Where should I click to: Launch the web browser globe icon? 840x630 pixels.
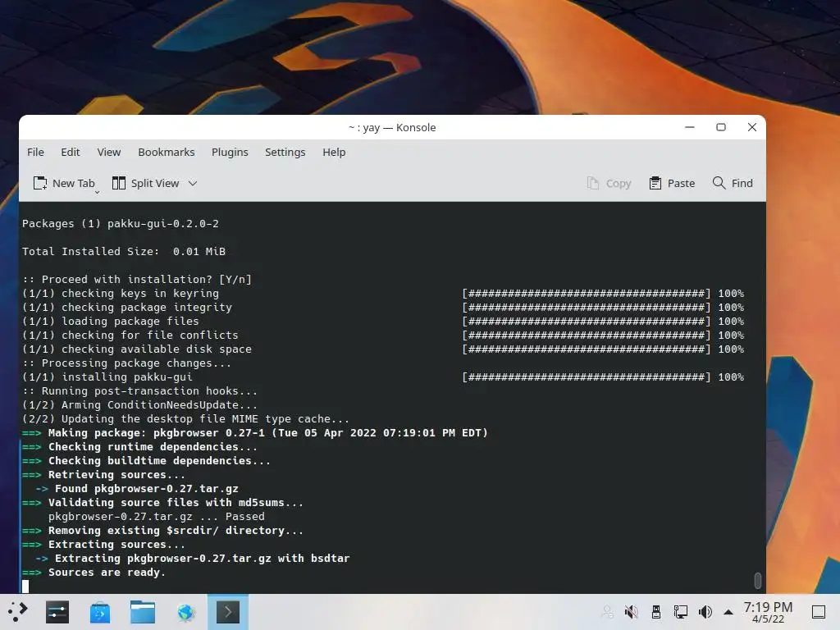186,612
